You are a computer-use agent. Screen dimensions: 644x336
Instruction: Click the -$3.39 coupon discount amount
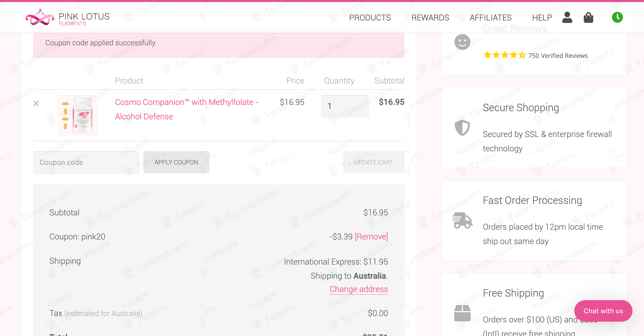[x=341, y=236]
